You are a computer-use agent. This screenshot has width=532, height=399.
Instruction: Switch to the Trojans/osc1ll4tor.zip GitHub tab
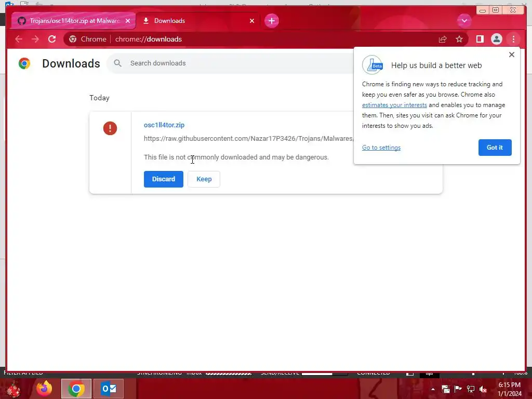point(74,21)
